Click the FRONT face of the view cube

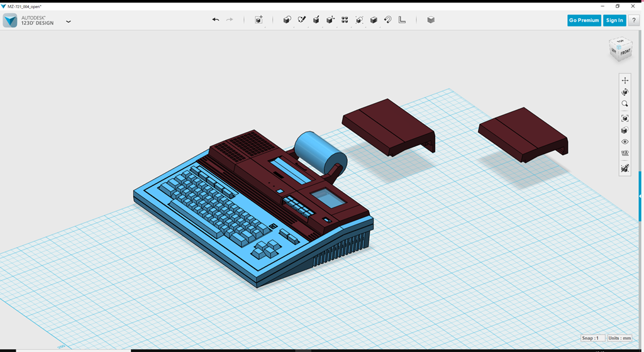[625, 53]
